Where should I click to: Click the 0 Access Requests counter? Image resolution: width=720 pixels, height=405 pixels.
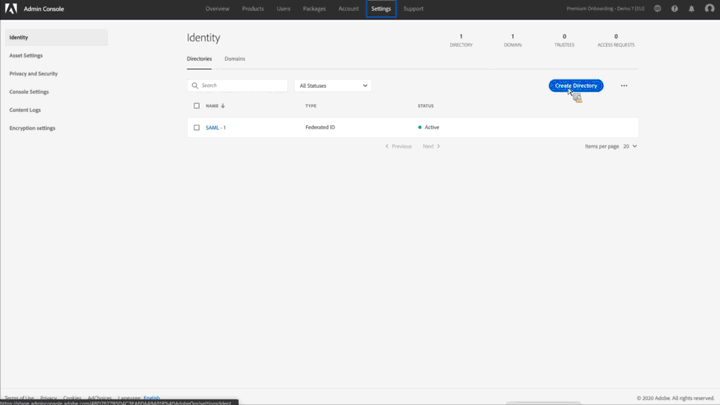616,40
